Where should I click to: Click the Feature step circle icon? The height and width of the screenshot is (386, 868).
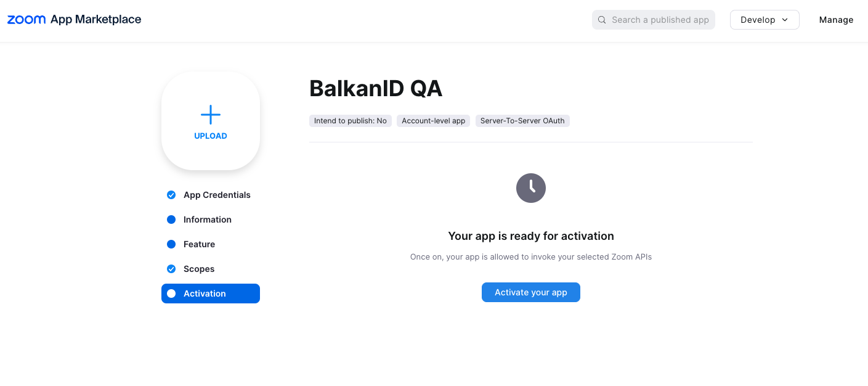pos(171,244)
